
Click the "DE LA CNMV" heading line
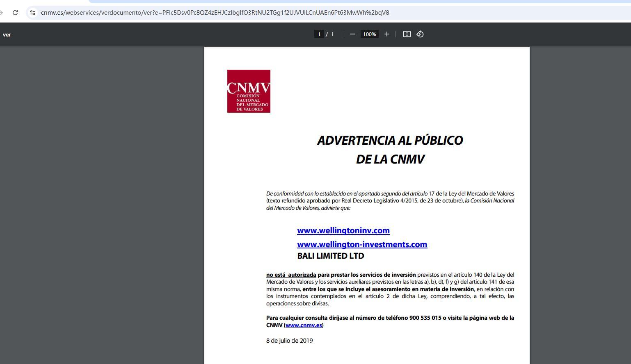click(x=390, y=159)
